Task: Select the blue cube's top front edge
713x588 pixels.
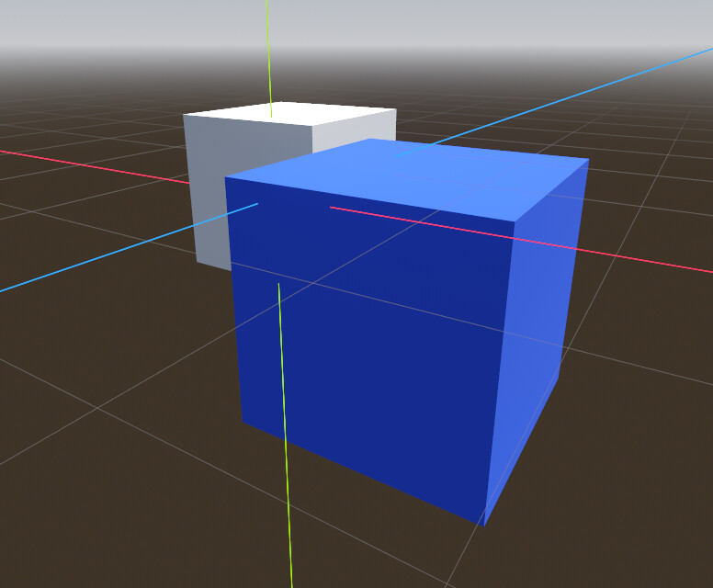Action: (369, 199)
